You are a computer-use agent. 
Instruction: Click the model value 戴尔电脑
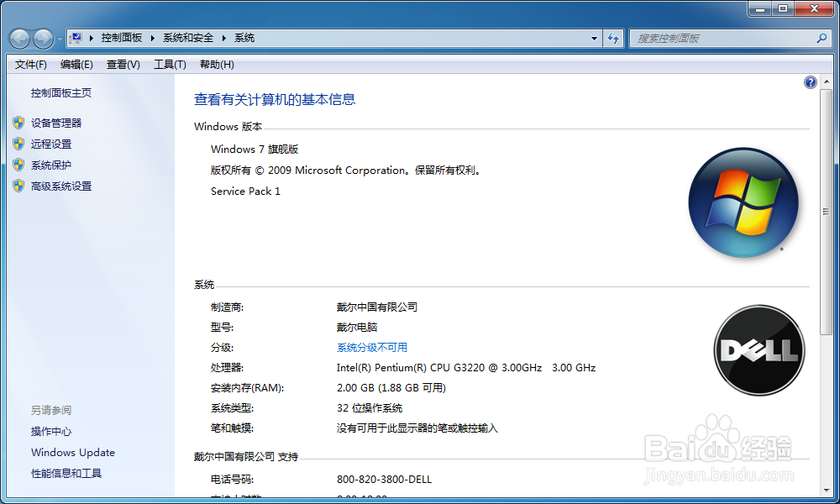tap(357, 328)
